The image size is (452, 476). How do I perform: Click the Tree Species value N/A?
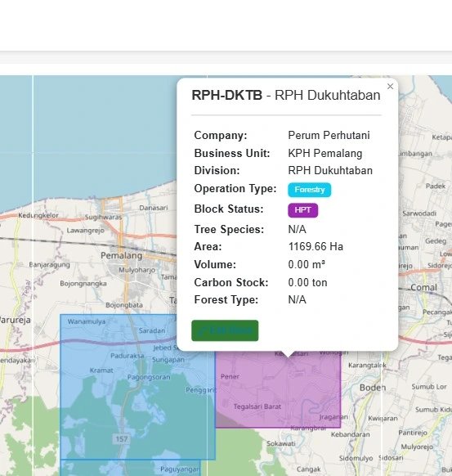(x=297, y=229)
